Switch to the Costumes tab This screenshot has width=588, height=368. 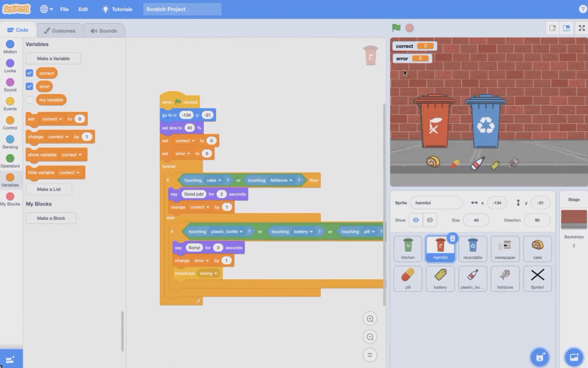(59, 30)
